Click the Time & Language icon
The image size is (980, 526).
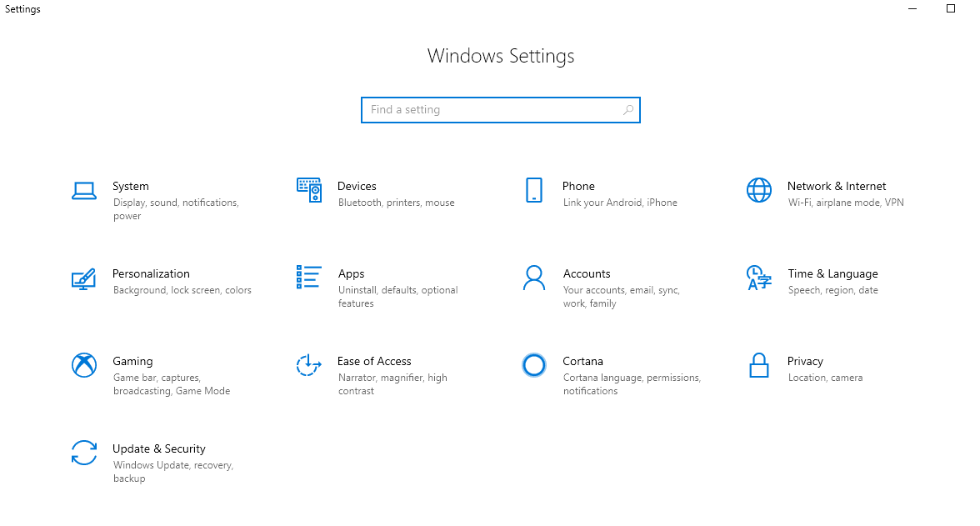[x=758, y=278]
